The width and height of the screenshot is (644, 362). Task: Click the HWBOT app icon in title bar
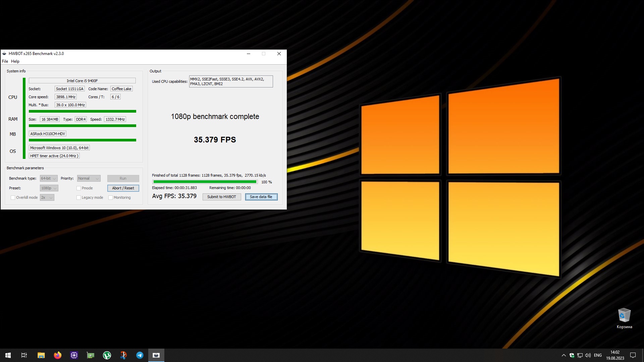coord(4,54)
